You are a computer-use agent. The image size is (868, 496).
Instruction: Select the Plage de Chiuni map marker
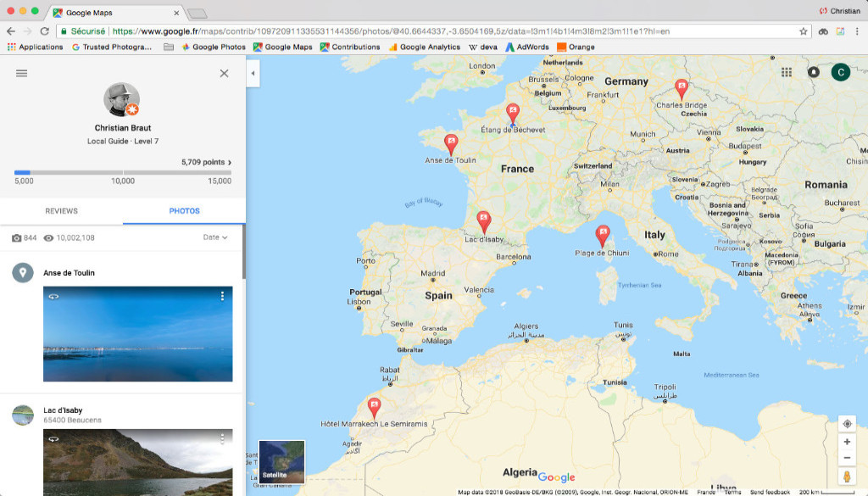coord(603,234)
